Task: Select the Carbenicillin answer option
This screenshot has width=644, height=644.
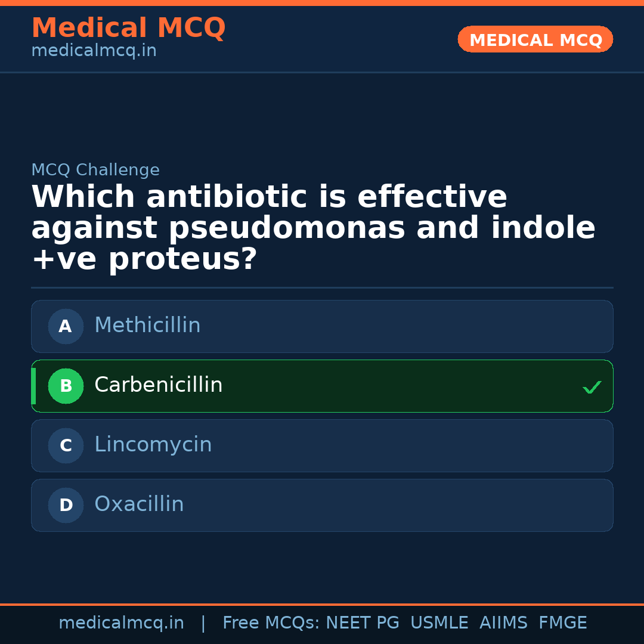Action: (322, 386)
